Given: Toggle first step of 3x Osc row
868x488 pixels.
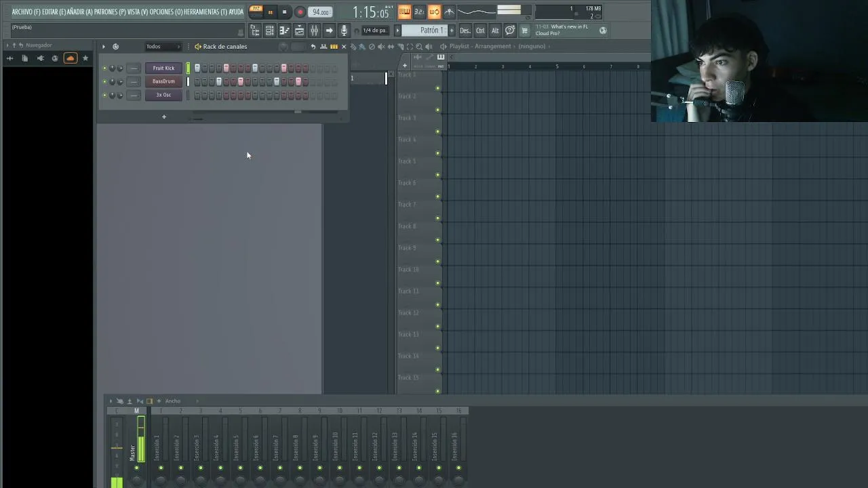Looking at the screenshot, I should pyautogui.click(x=197, y=95).
